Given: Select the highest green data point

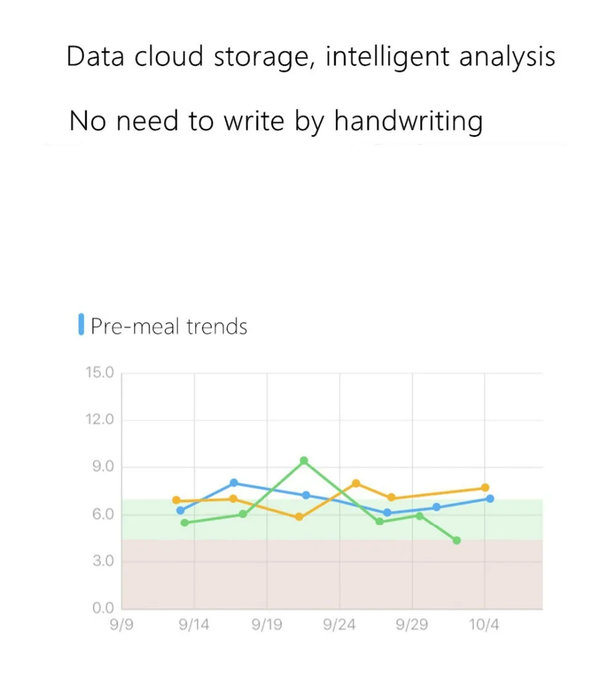Looking at the screenshot, I should (304, 460).
